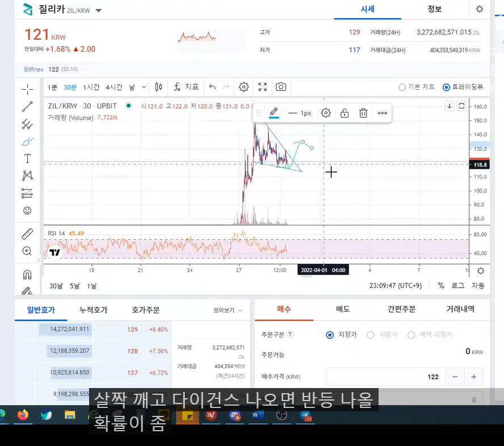The width and height of the screenshot is (504, 446).
Task: Decrease buy price with minus button
Action: tap(455, 377)
